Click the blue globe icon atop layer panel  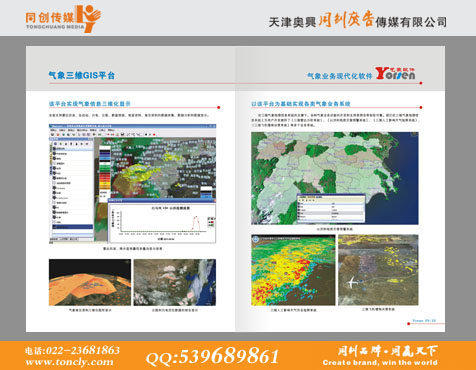click(55, 144)
